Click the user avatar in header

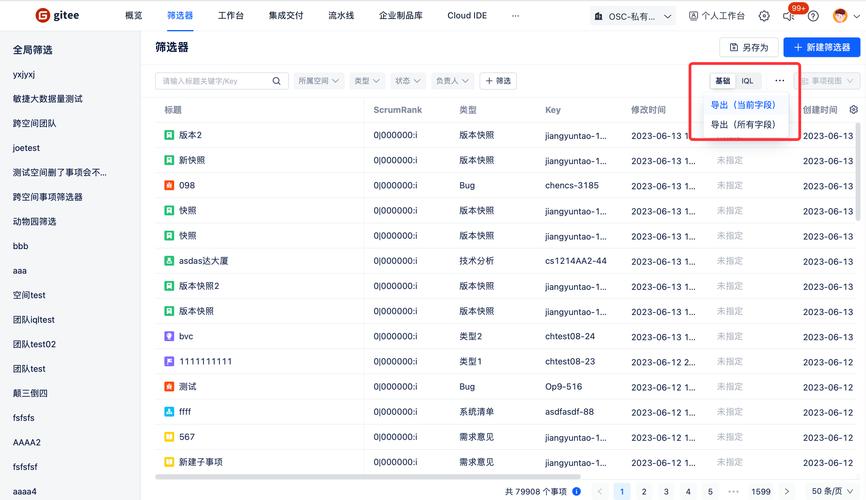click(x=840, y=15)
